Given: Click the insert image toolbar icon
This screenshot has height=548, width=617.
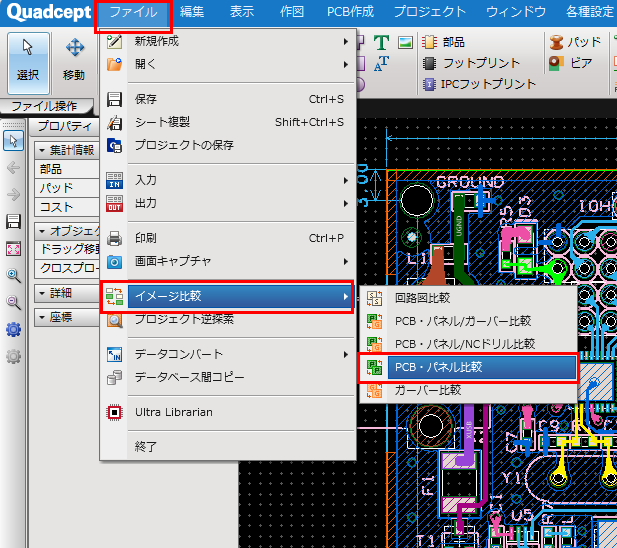Looking at the screenshot, I should click(405, 42).
